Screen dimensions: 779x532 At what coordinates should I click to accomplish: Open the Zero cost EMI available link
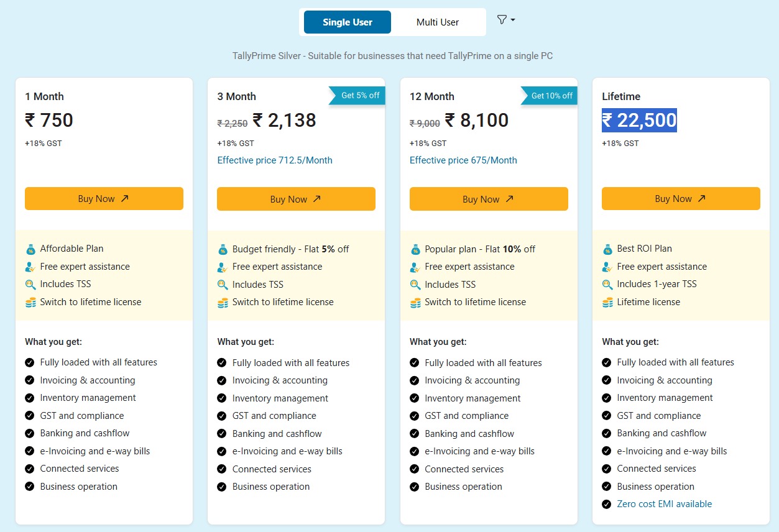(x=664, y=504)
